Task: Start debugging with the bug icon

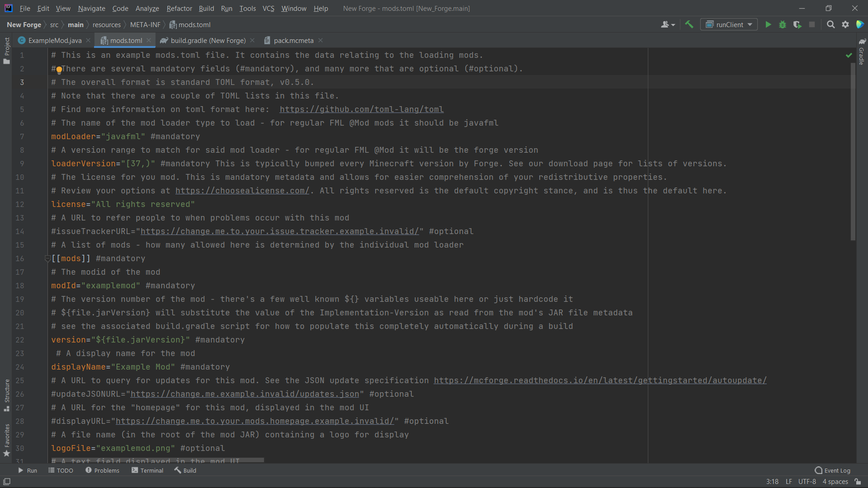Action: coord(783,25)
